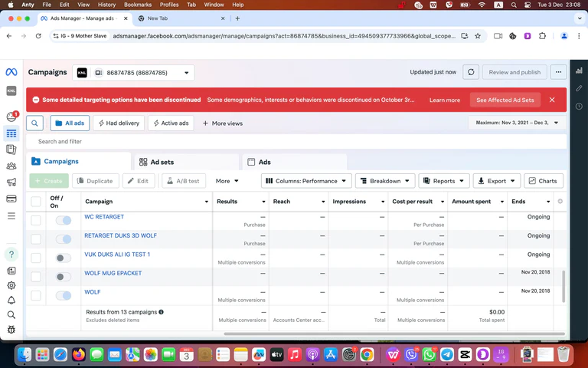Open the Help question mark icon
The image size is (588, 368).
coord(11,254)
